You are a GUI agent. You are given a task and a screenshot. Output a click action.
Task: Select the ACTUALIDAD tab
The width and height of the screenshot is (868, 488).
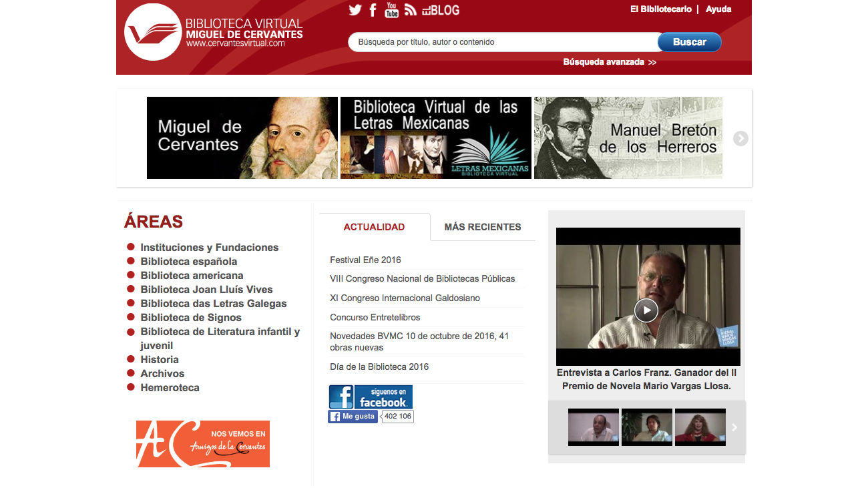pyautogui.click(x=375, y=227)
